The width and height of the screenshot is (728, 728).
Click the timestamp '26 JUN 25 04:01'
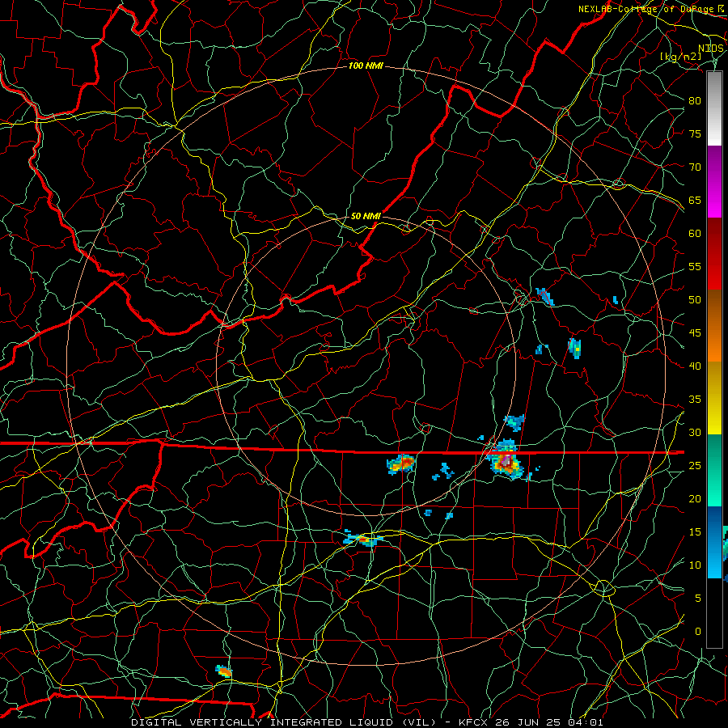pos(549,722)
